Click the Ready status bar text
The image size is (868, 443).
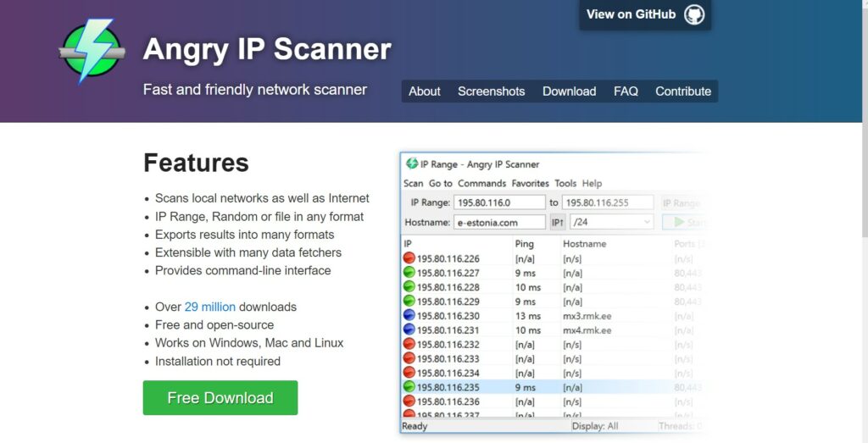click(x=415, y=426)
